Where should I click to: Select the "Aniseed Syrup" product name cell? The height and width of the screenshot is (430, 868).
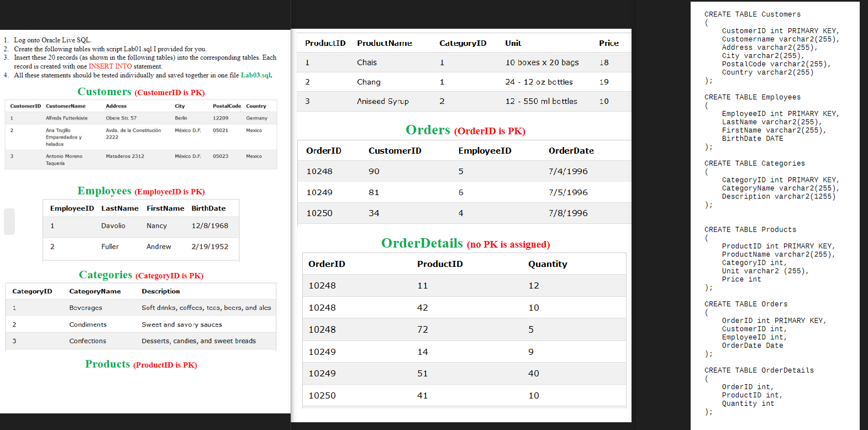[x=383, y=101]
